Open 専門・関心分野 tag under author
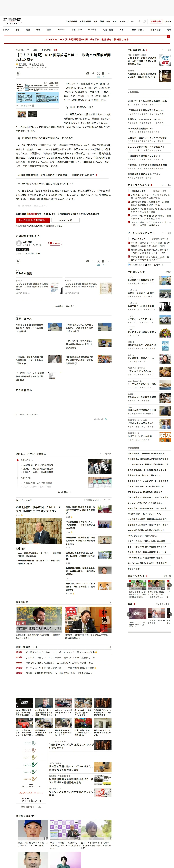The width and height of the screenshot is (174, 868). pos(23,250)
